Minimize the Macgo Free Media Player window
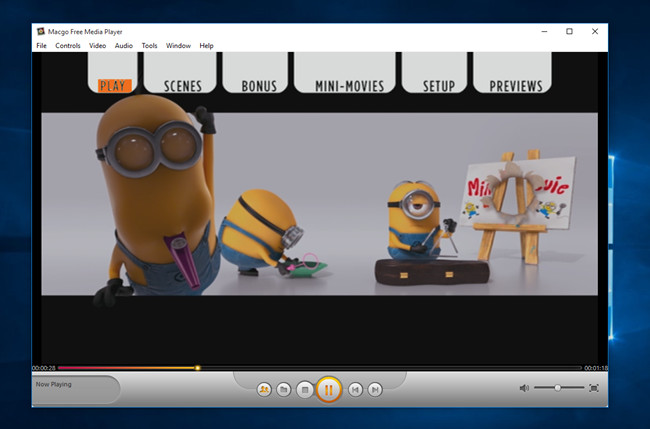The image size is (650, 429). [x=544, y=32]
